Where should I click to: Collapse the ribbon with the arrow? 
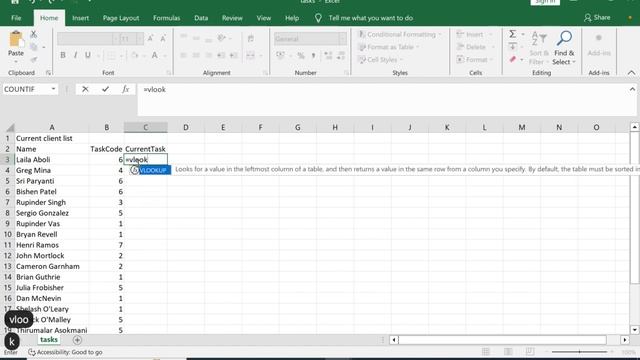pyautogui.click(x=631, y=73)
